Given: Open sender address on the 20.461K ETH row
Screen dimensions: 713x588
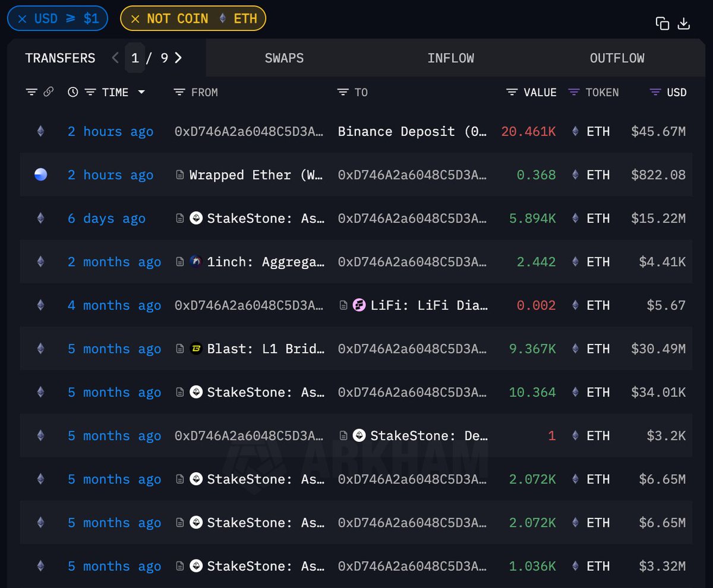Looking at the screenshot, I should pos(250,131).
